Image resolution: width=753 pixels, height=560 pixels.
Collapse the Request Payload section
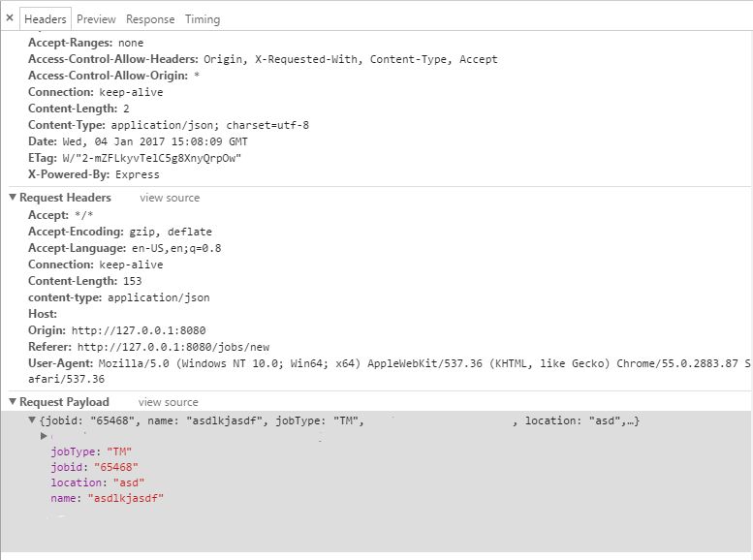click(13, 401)
